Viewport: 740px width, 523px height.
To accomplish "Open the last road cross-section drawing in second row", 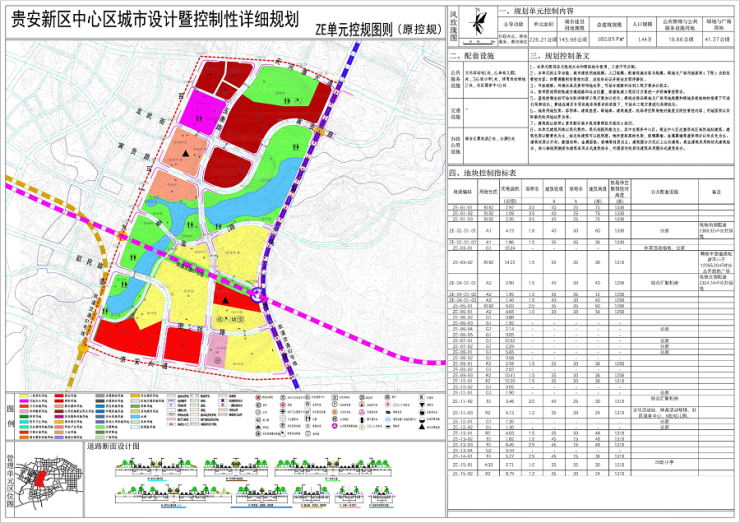I will (383, 497).
